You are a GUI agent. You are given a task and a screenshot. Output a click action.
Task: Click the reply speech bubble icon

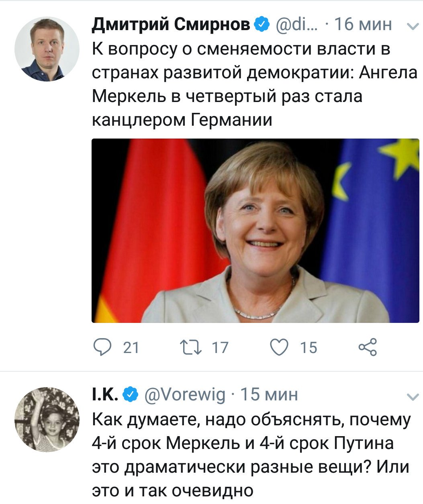coord(102,347)
